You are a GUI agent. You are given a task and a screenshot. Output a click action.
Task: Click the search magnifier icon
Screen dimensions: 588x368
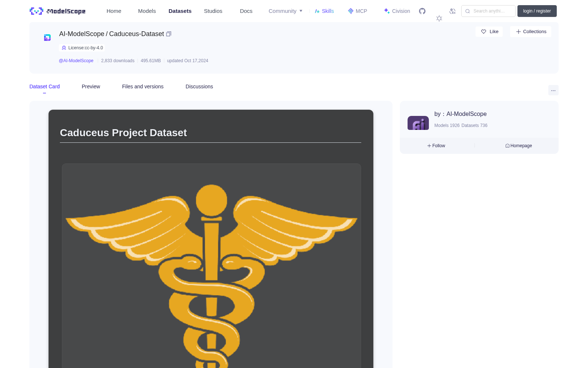pyautogui.click(x=467, y=11)
